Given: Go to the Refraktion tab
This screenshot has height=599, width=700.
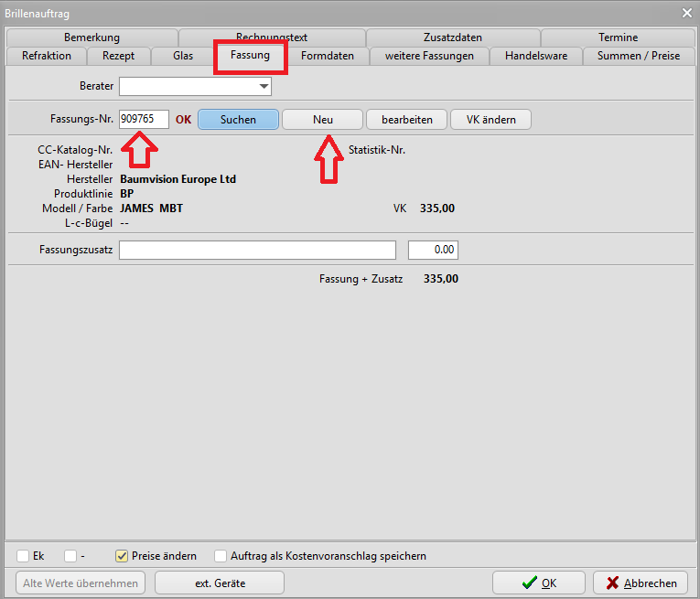Looking at the screenshot, I should tap(47, 56).
